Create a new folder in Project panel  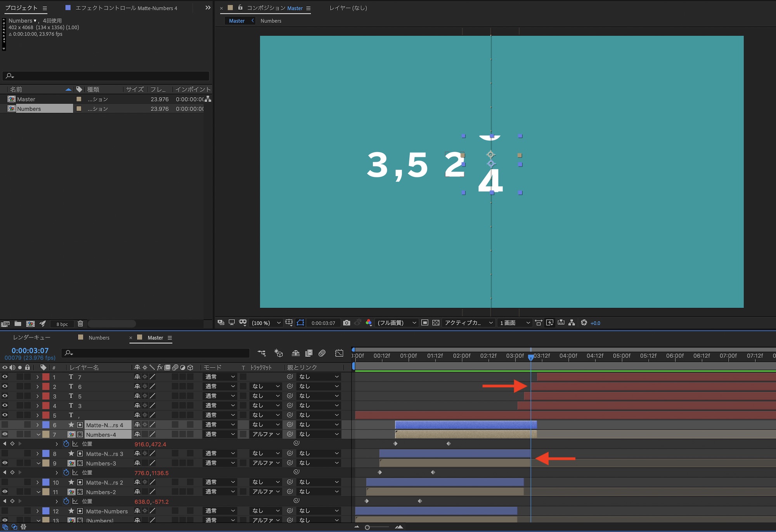18,324
